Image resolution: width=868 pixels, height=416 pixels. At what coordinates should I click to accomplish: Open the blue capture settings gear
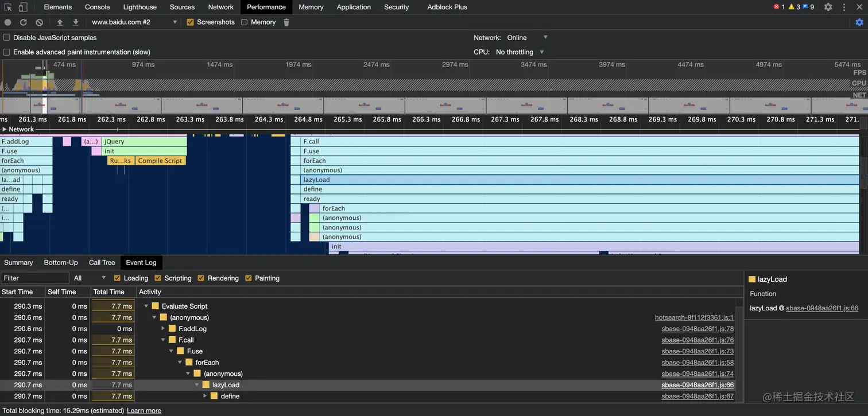pos(859,22)
